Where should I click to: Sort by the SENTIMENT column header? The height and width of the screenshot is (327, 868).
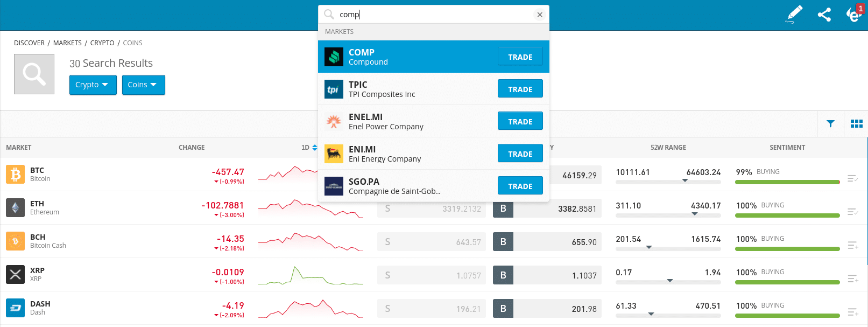(x=787, y=148)
